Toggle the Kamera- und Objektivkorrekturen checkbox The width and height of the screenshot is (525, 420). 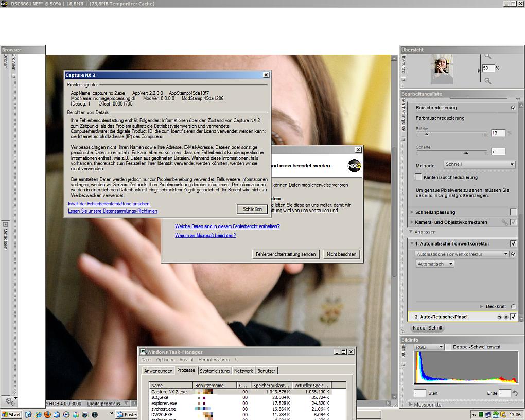pos(513,222)
